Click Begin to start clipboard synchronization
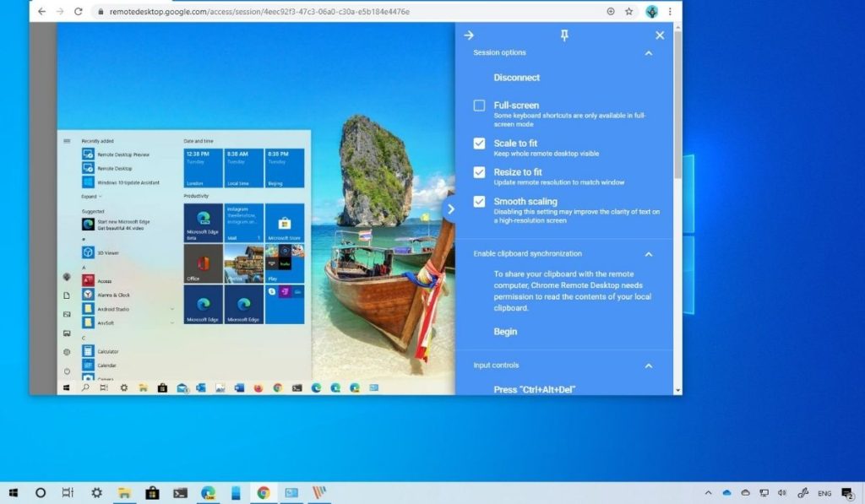The image size is (865, 504). point(505,332)
